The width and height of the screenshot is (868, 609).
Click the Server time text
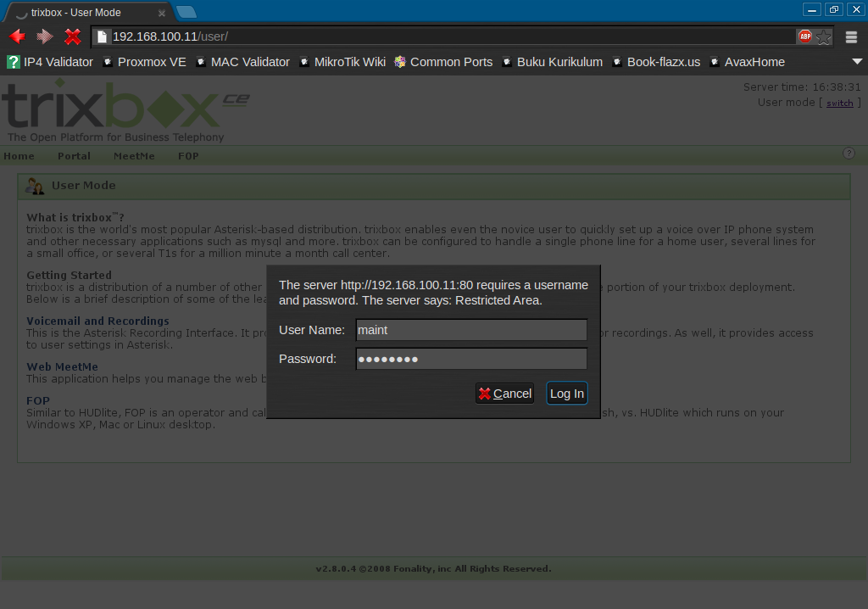pyautogui.click(x=802, y=87)
